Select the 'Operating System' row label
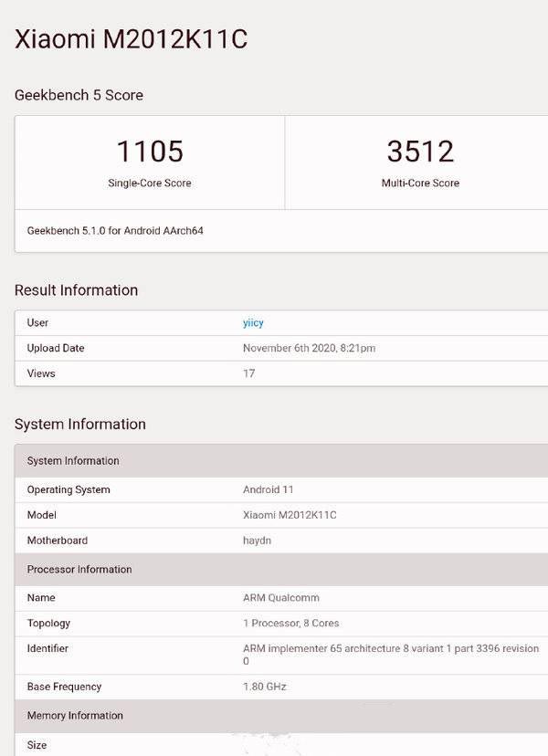The width and height of the screenshot is (548, 756). point(68,490)
